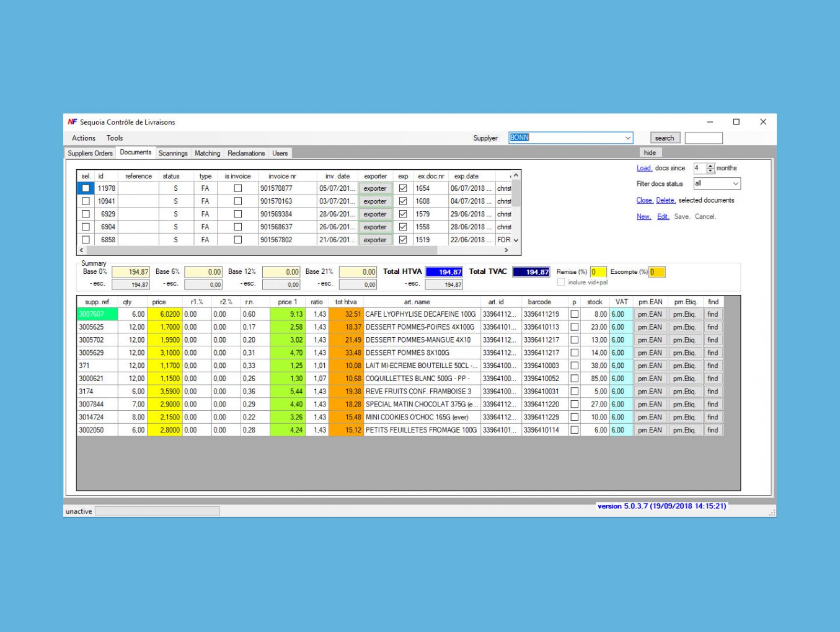Click the search button

point(665,138)
